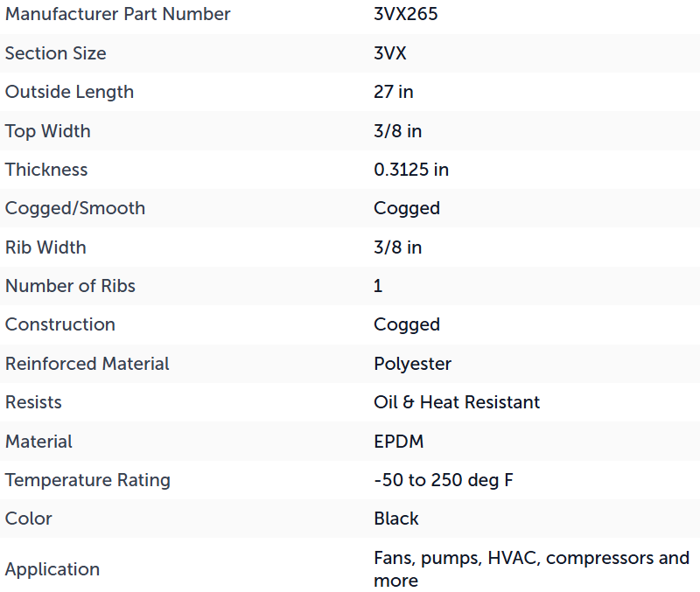Click the Manufacturer Part Number label
700x592 pixels.
click(118, 14)
